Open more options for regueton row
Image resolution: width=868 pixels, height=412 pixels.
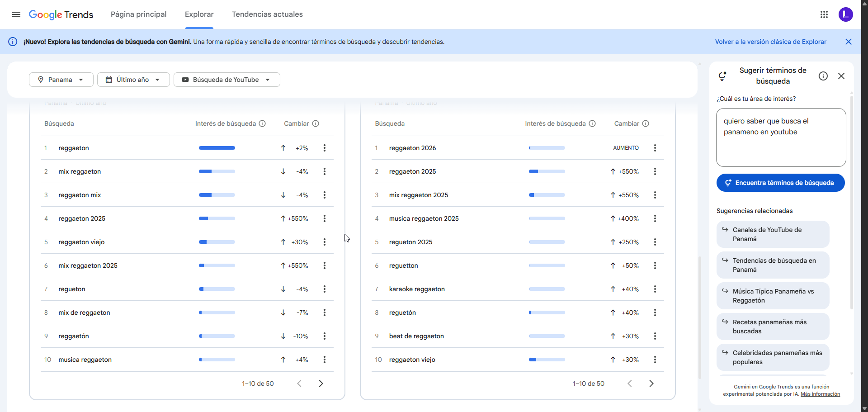point(325,289)
